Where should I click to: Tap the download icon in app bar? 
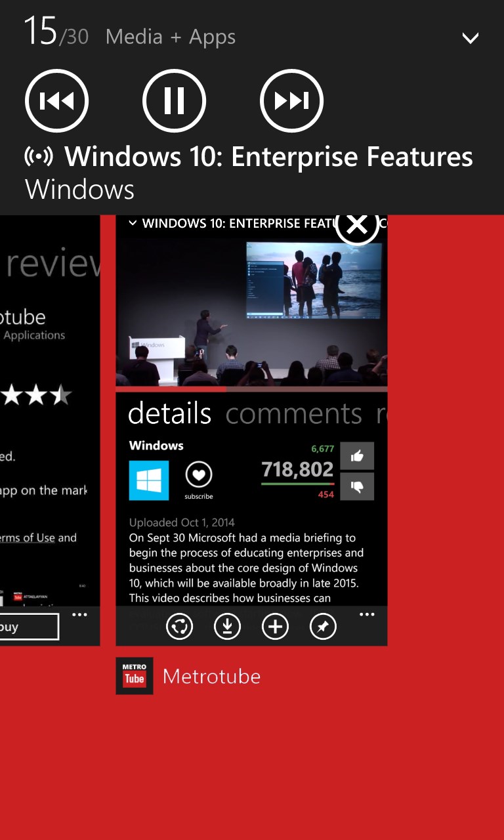click(227, 627)
